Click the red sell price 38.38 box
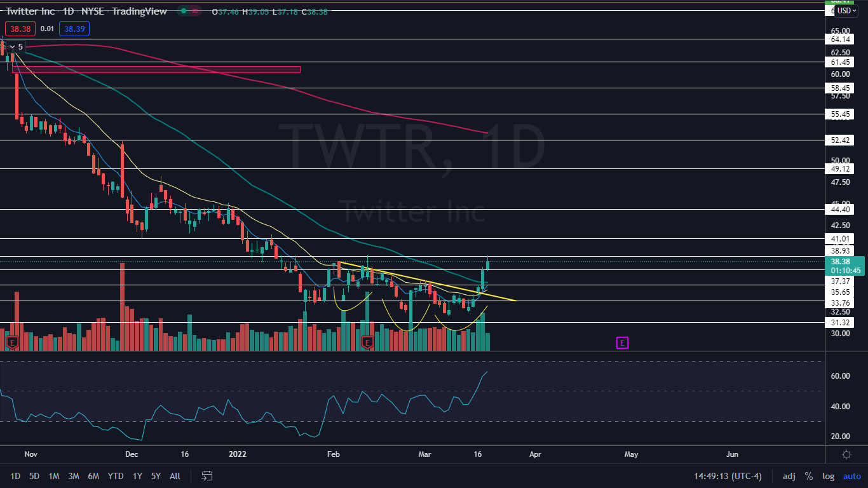Viewport: 868px width, 488px height. pos(18,29)
